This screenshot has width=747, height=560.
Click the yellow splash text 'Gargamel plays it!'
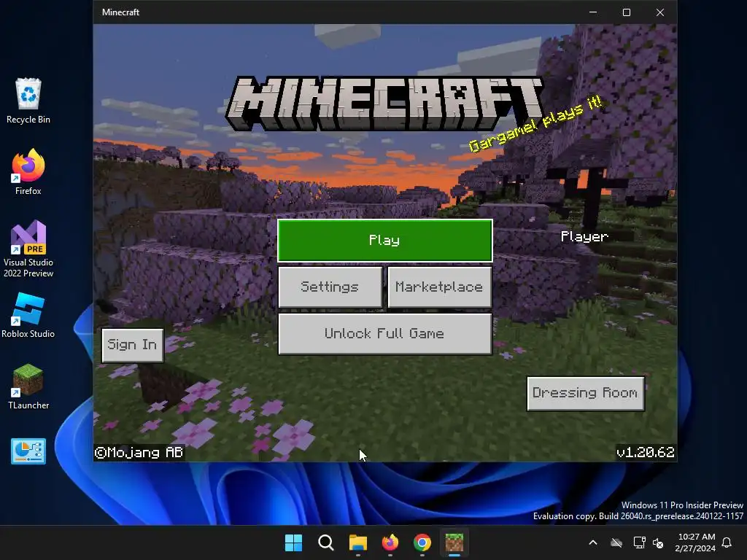(535, 124)
